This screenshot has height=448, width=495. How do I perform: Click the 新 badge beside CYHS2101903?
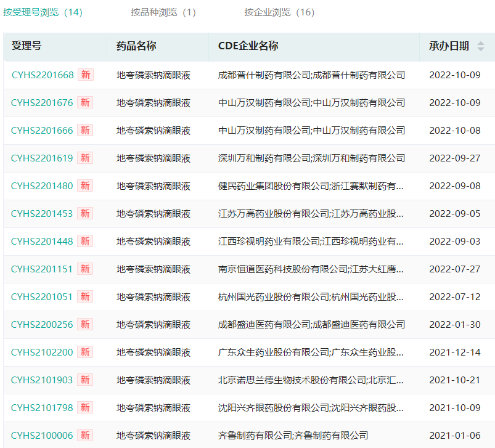[85, 380]
